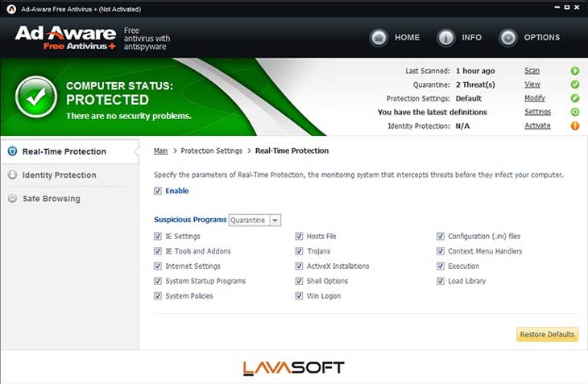Toggle the Internet Settings checkbox
The width and height of the screenshot is (588, 384).
158,266
